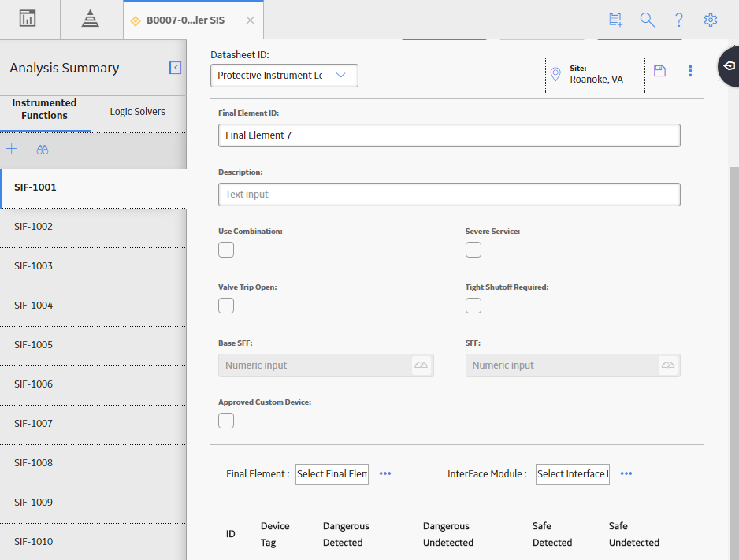Switch to the Logic Solvers tab
739x560 pixels.
pos(138,112)
